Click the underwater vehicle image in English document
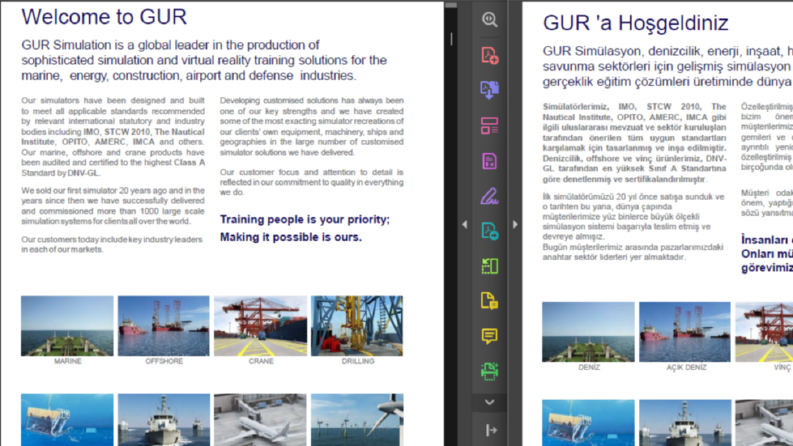Image resolution: width=793 pixels, height=446 pixels. 67,420
